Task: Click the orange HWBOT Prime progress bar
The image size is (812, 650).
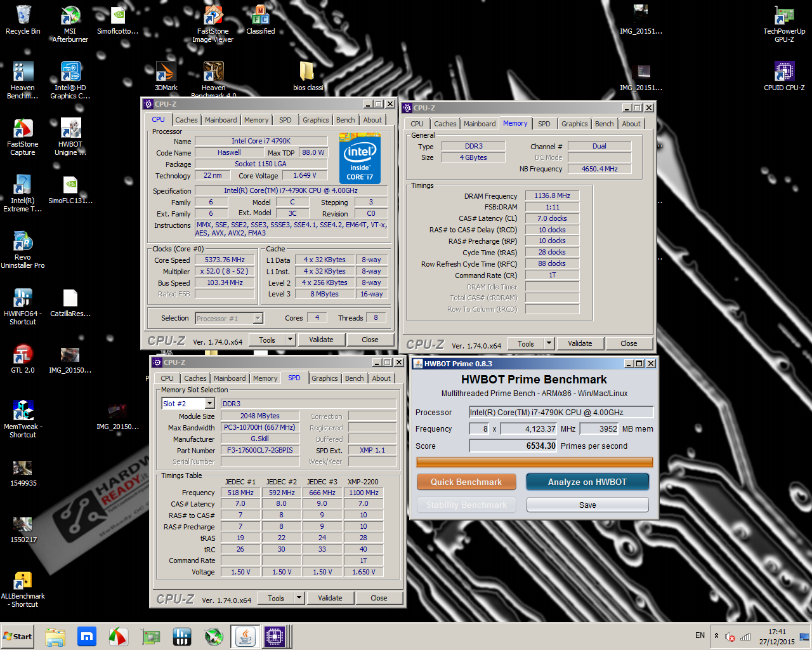Action: pos(534,463)
